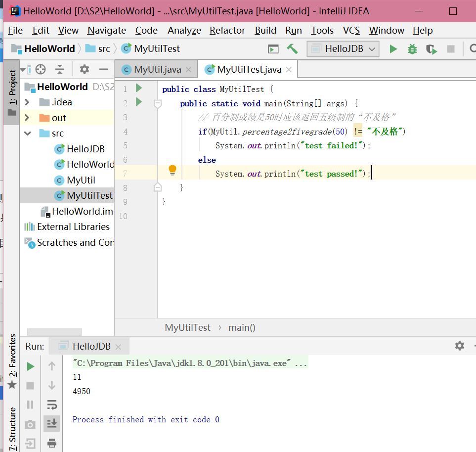Click the Project panel horizontal scrollbar

pos(54,332)
